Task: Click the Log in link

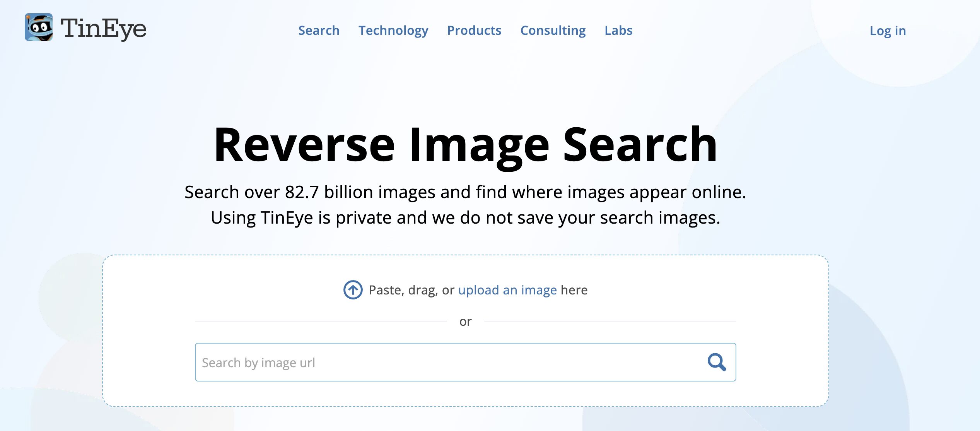Action: click(888, 31)
